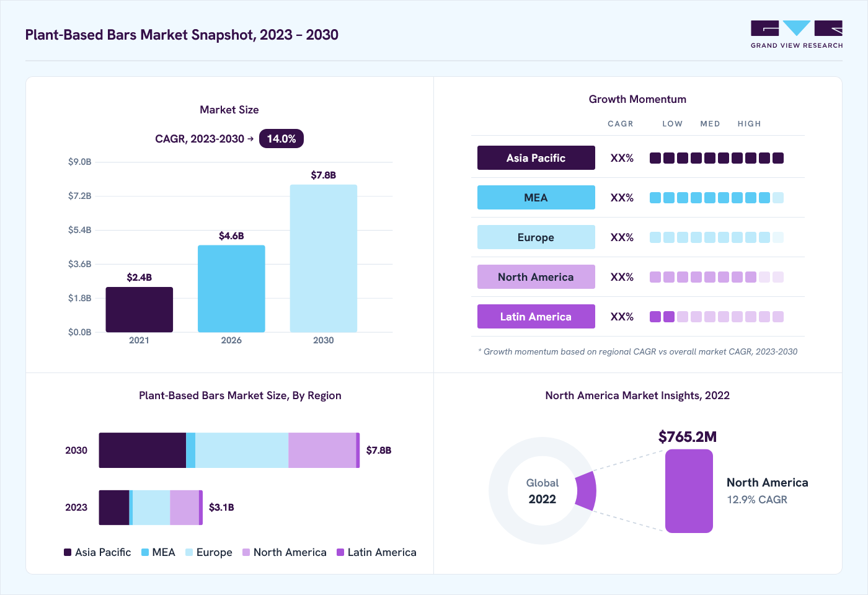Click the Asia Pacific momentum squares

(x=717, y=158)
